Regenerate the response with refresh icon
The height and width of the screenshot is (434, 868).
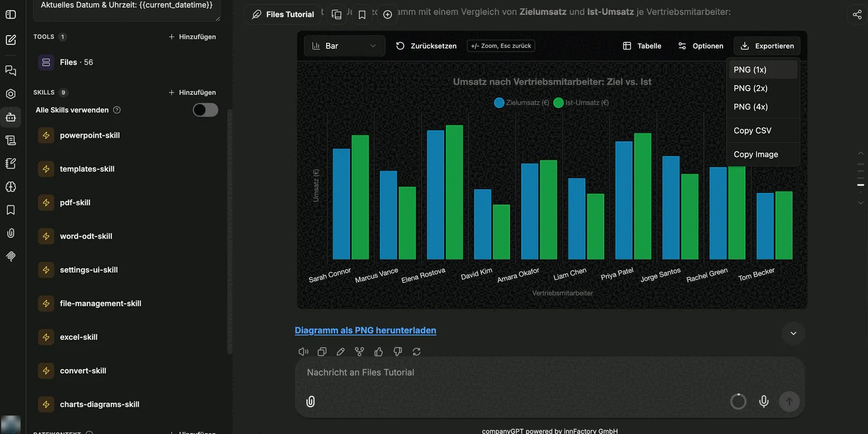pyautogui.click(x=417, y=352)
